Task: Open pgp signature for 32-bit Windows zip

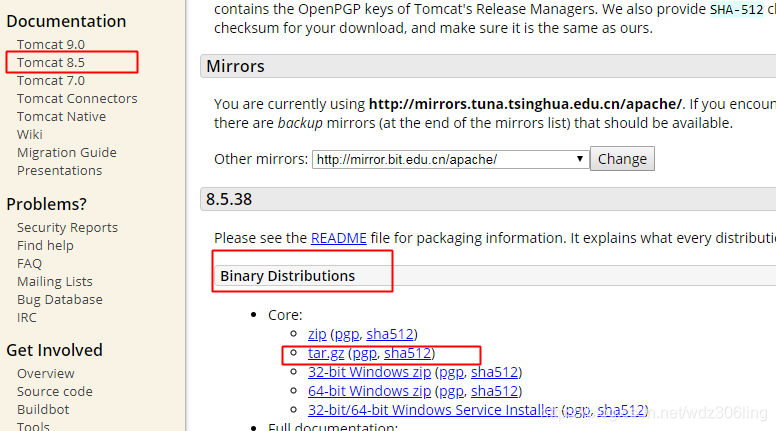Action: [x=451, y=372]
